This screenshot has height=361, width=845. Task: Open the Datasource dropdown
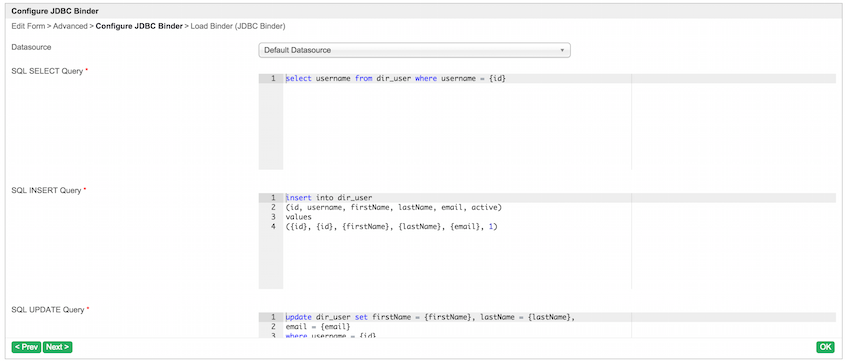pos(414,50)
